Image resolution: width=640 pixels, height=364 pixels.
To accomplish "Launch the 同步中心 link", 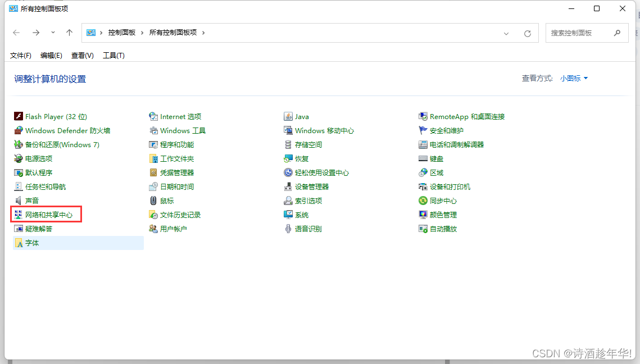I will tap(443, 201).
